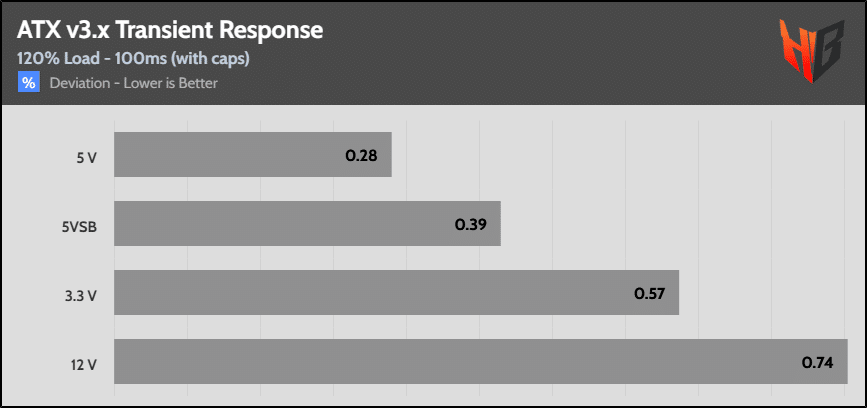
Task: Click the 0.57 value label
Action: (649, 294)
